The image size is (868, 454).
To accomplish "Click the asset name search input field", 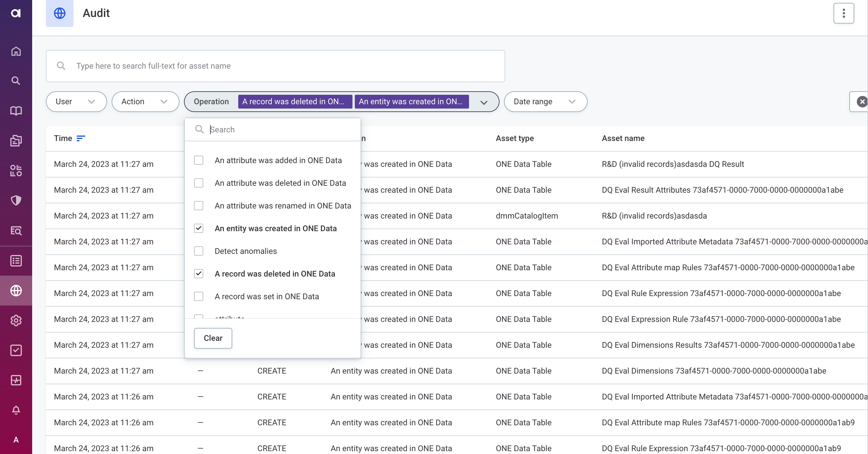I will point(275,66).
